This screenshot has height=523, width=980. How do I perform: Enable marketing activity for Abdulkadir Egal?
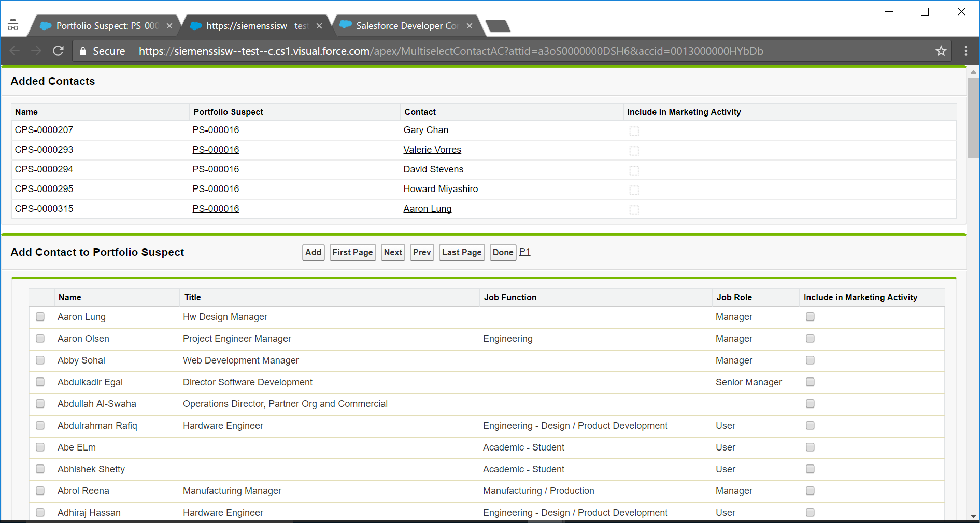[810, 382]
